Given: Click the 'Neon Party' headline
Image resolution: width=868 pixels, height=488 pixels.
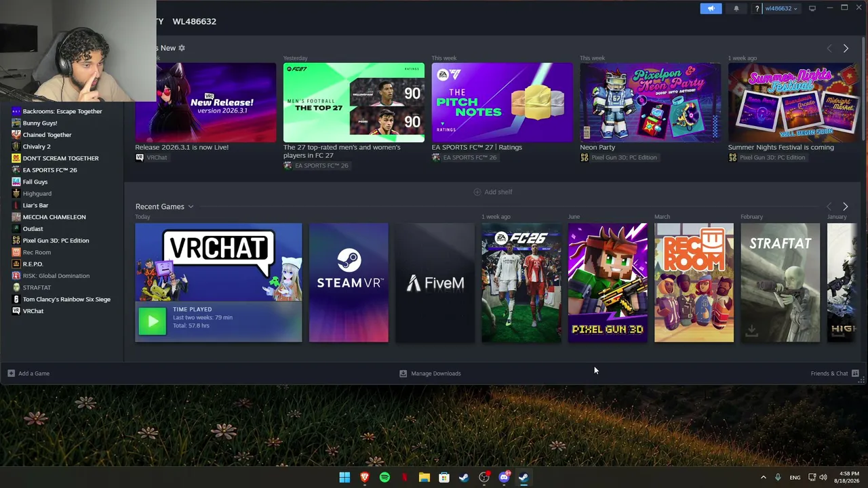Looking at the screenshot, I should click(597, 147).
